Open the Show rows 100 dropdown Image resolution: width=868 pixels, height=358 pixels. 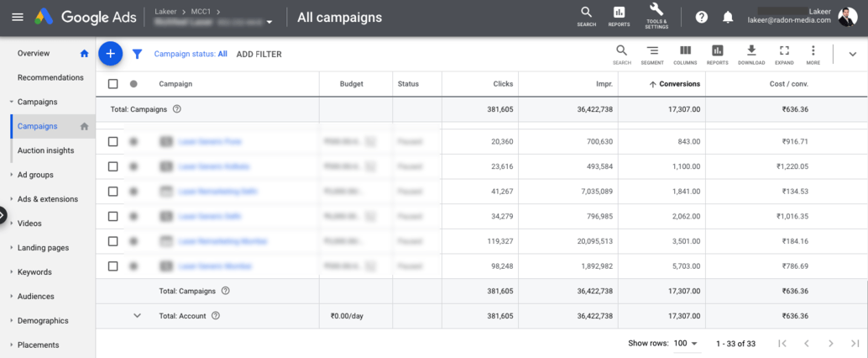tap(684, 344)
